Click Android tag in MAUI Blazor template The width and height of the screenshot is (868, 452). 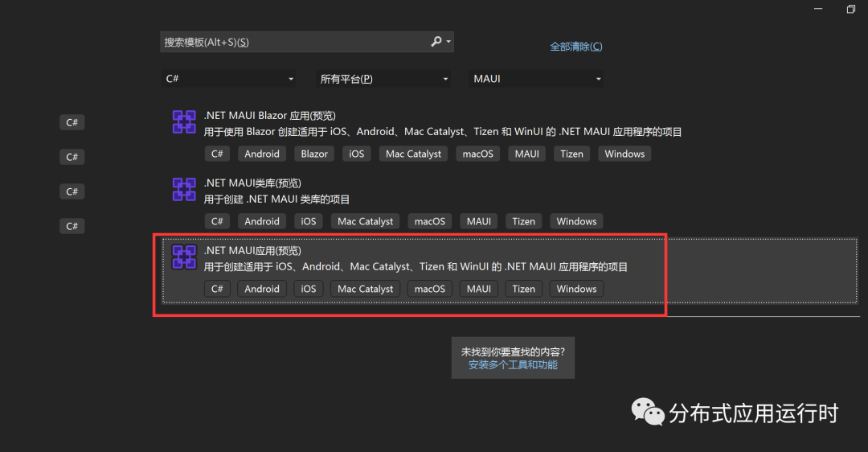[x=262, y=154]
